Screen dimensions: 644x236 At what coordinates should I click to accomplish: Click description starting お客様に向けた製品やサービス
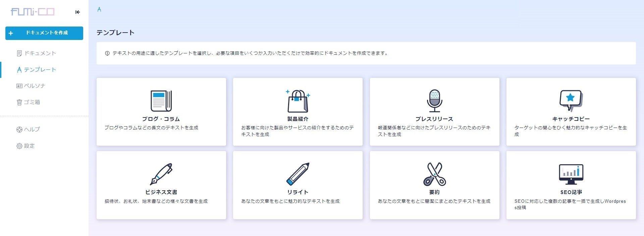[298, 131]
